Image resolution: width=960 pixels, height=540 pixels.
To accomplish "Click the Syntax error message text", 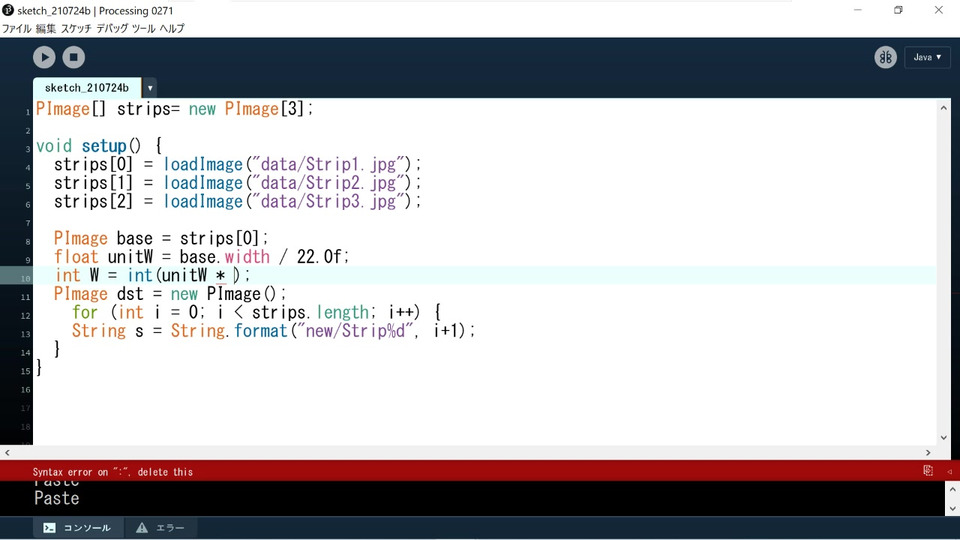I will pos(113,472).
